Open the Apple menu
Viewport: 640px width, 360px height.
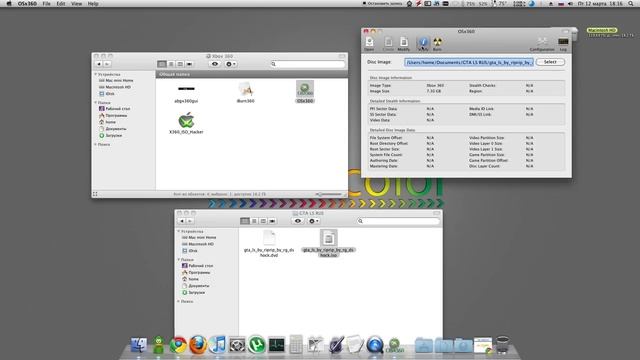[x=9, y=4]
